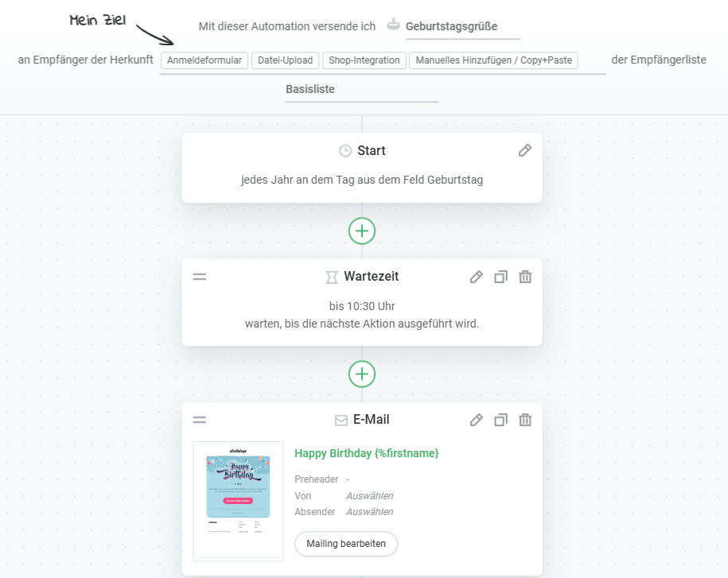Delete the E-Mail step
Image resolution: width=728 pixels, height=578 pixels.
coord(525,420)
